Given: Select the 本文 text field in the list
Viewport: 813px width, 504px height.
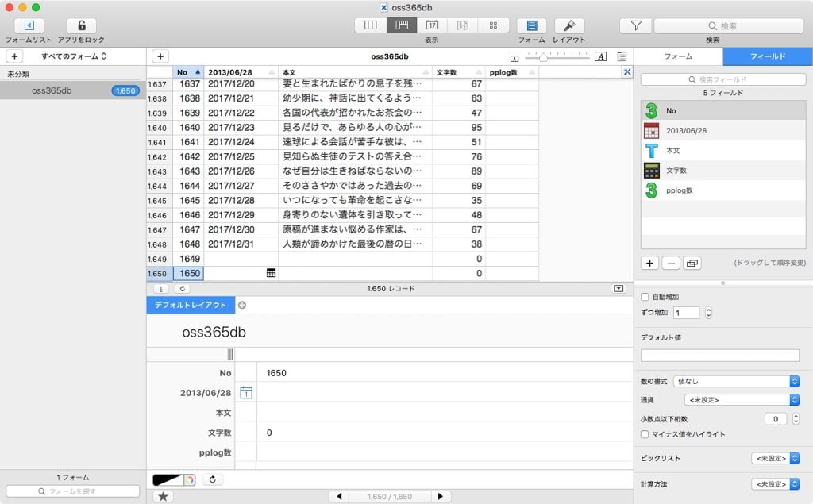Looking at the screenshot, I should click(x=723, y=150).
